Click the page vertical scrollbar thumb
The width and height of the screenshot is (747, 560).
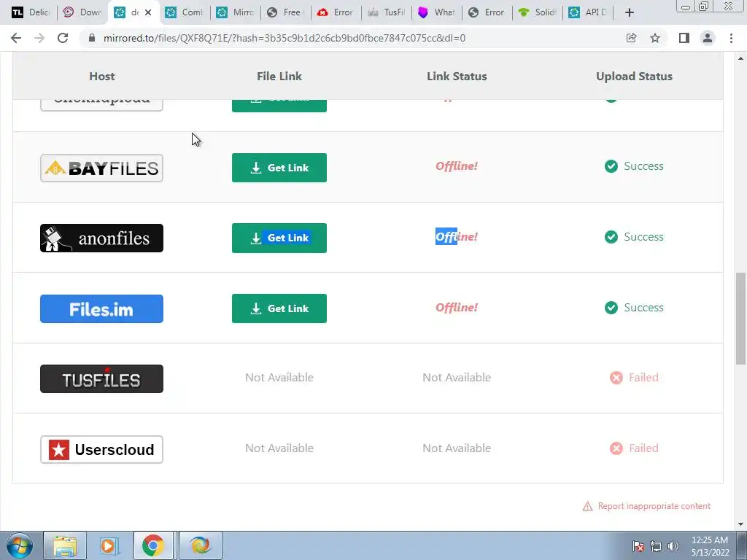(740, 319)
